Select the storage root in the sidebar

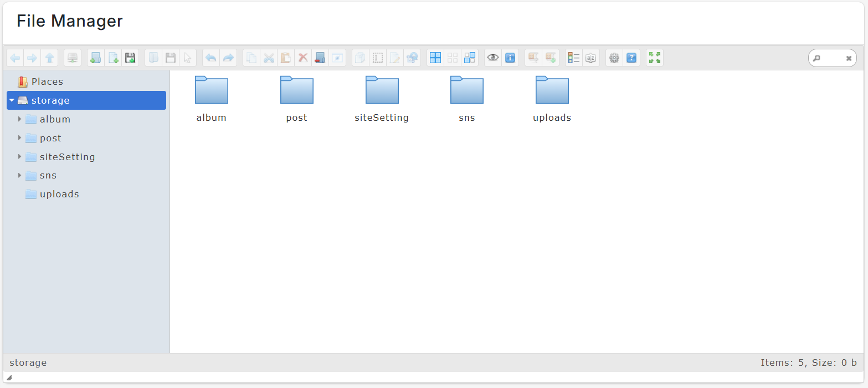tap(86, 100)
